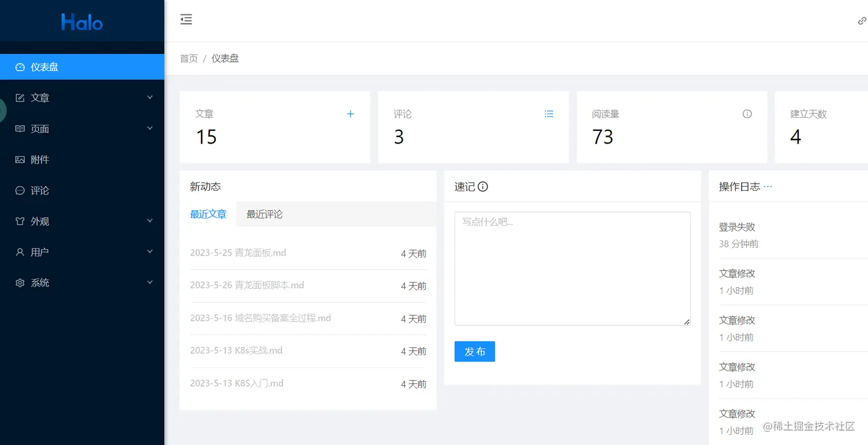Click the 新动态 panel heading
The image size is (868, 445).
(206, 187)
